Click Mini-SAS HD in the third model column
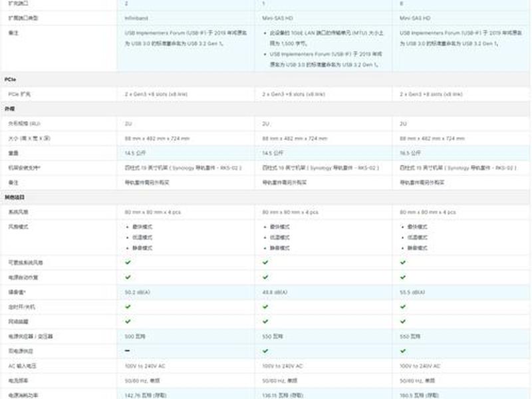This screenshot has width=532, height=399. (x=415, y=18)
